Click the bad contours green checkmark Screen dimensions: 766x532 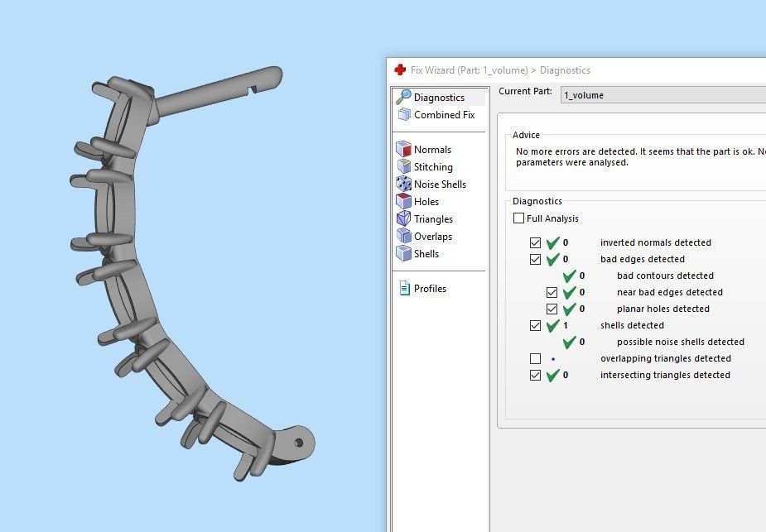(569, 276)
